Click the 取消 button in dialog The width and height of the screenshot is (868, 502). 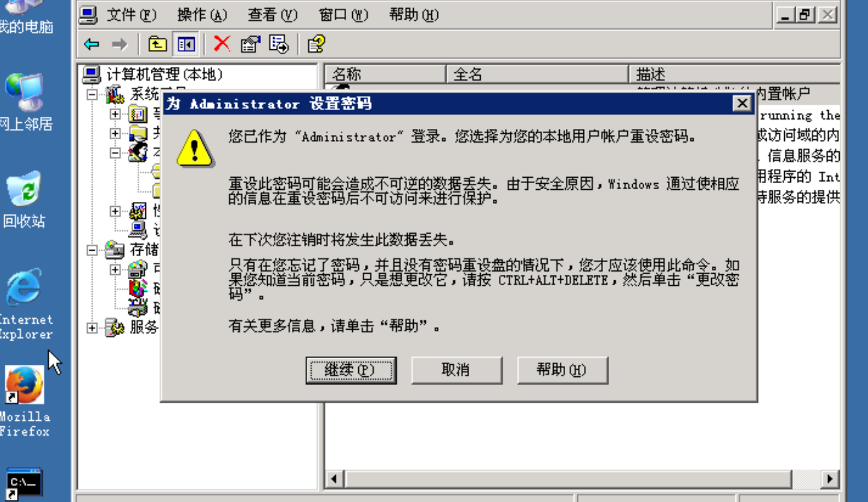click(456, 370)
